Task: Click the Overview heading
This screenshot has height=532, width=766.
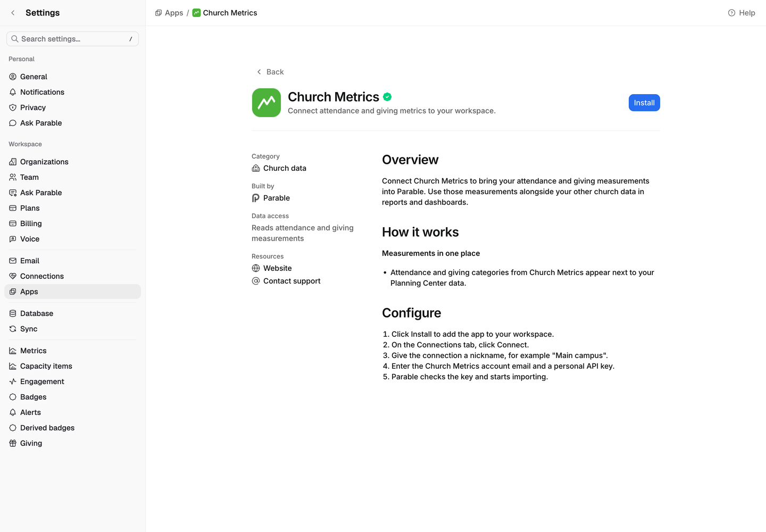Action: pyautogui.click(x=410, y=160)
